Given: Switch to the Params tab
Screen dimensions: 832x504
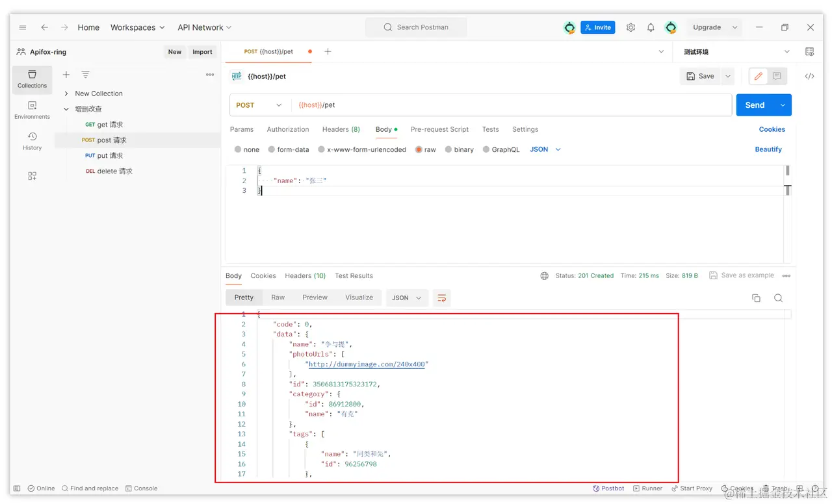Looking at the screenshot, I should (242, 129).
